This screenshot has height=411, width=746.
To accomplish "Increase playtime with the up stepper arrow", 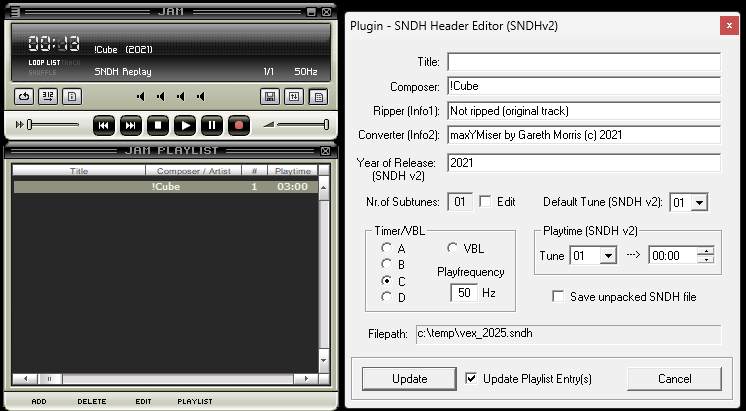I will (707, 251).
